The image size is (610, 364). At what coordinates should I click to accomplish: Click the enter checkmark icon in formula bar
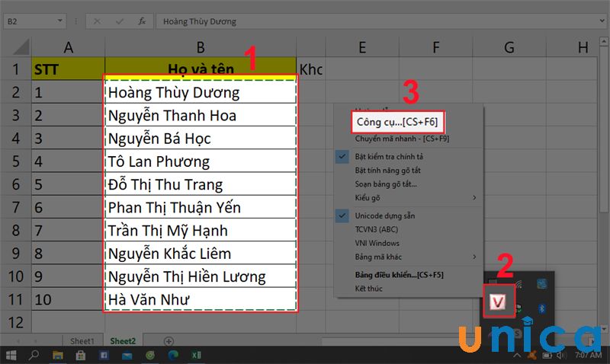coord(120,21)
